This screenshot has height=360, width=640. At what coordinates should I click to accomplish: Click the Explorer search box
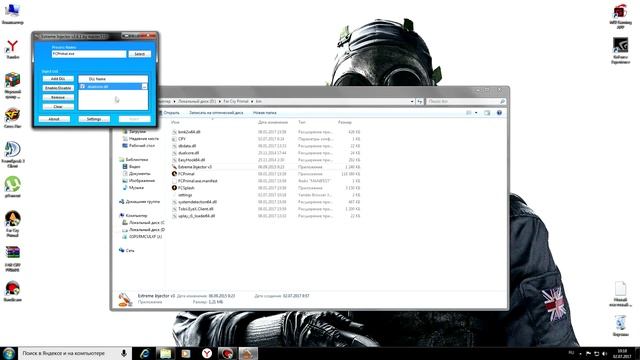click(x=465, y=101)
